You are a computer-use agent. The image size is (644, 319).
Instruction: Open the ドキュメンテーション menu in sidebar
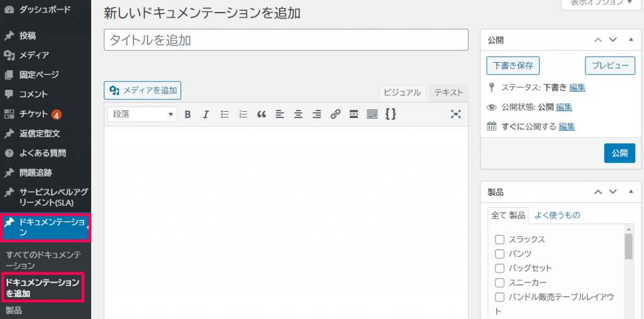coord(45,227)
